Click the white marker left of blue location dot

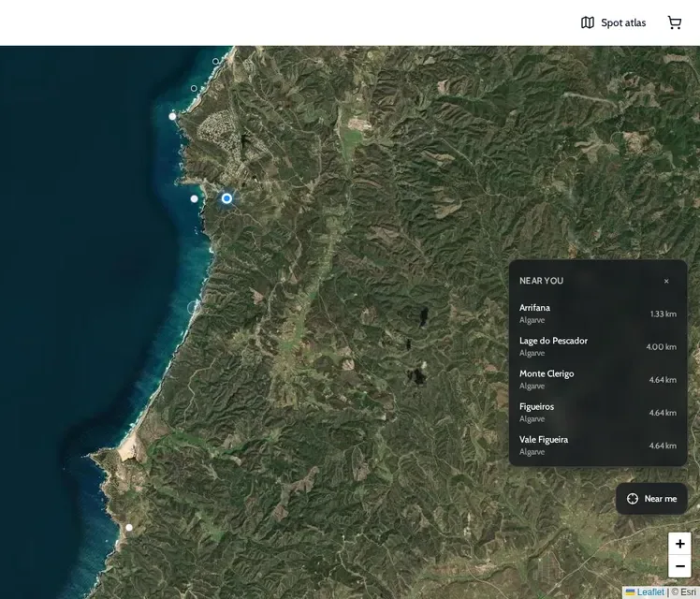click(195, 198)
